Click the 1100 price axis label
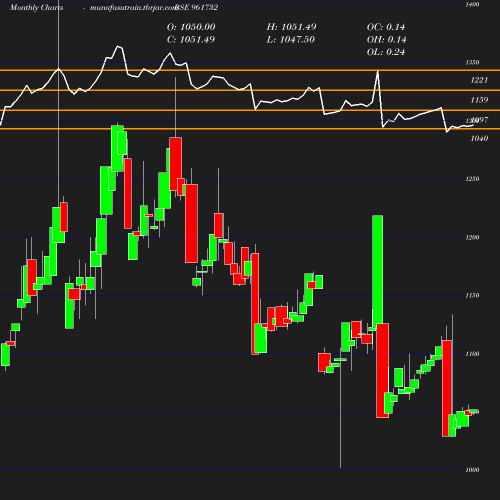500x500 pixels. pyautogui.click(x=472, y=354)
